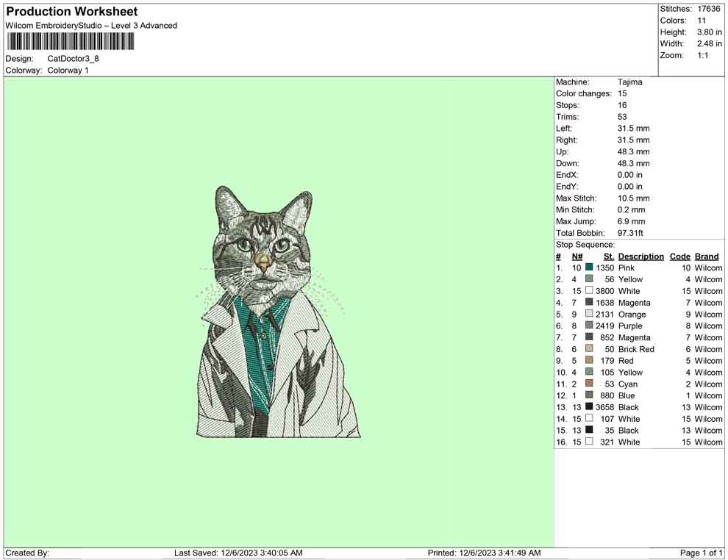Select the Magenta thread chip for stop 4
The width and height of the screenshot is (728, 560).
(588, 302)
